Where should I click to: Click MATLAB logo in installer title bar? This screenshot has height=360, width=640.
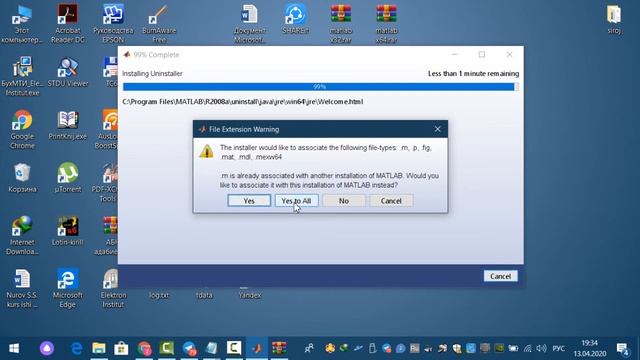click(x=127, y=55)
